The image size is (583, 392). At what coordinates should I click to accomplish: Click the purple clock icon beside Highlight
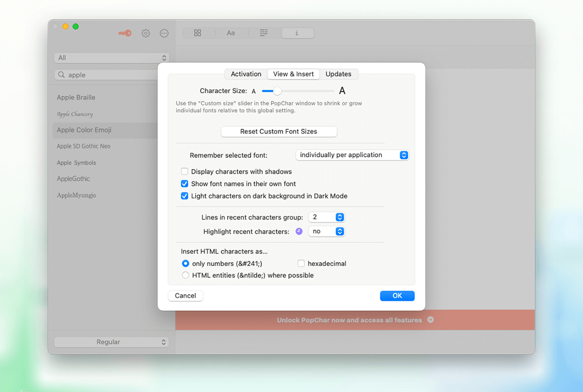299,231
